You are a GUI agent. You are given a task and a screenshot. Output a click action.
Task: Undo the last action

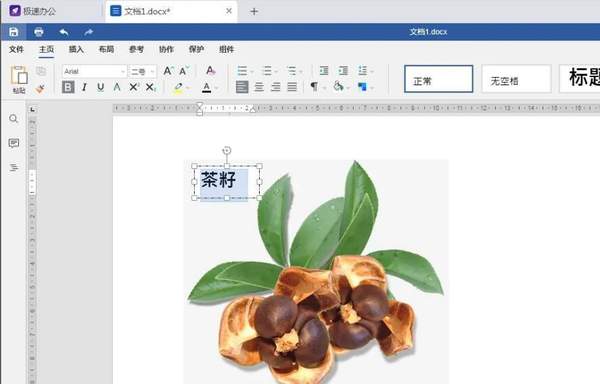coord(64,32)
